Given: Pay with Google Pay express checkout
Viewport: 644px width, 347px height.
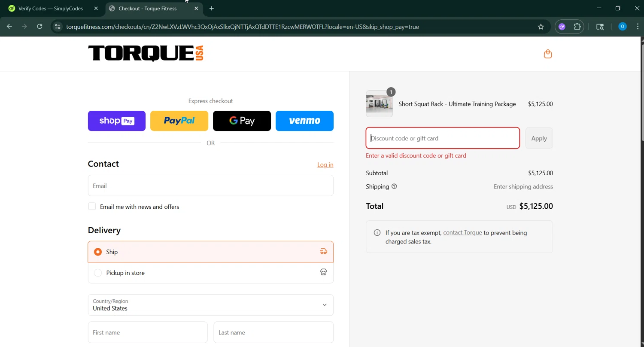Looking at the screenshot, I should pyautogui.click(x=242, y=121).
